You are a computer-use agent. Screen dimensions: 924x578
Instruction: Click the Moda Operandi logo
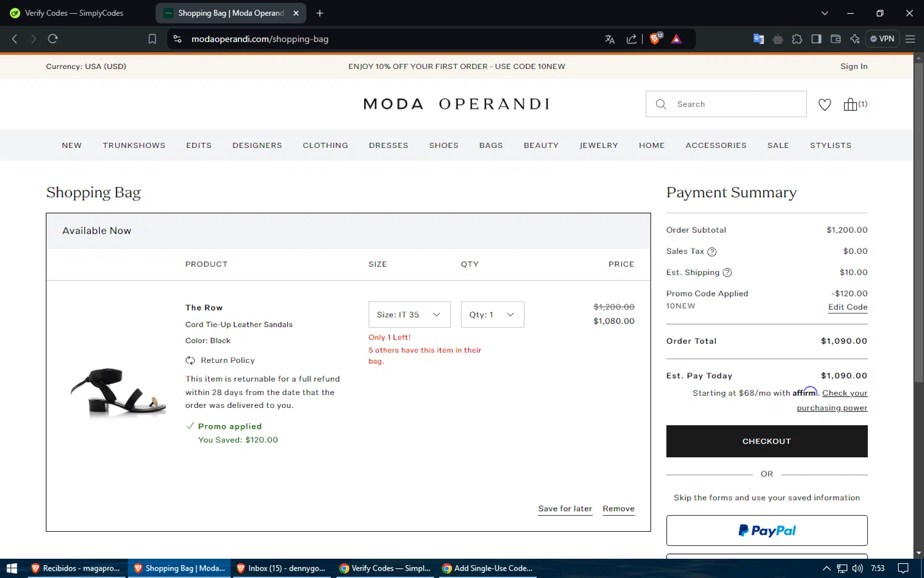pos(456,104)
